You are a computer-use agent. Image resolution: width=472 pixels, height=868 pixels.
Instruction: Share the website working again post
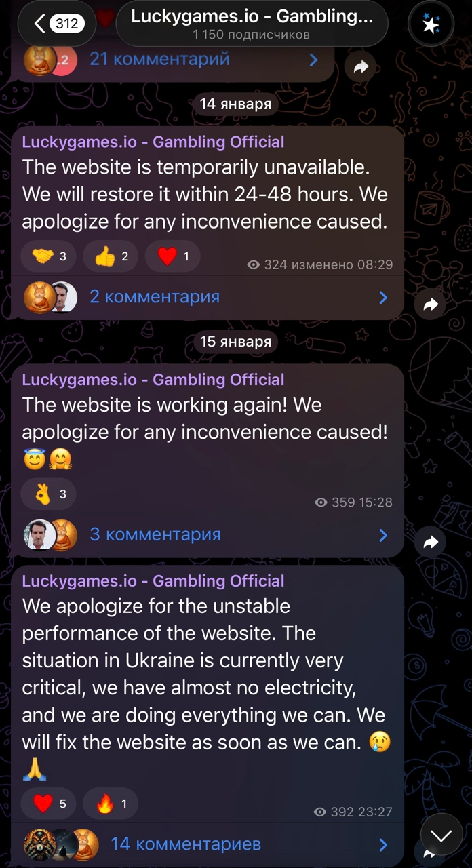click(x=431, y=542)
